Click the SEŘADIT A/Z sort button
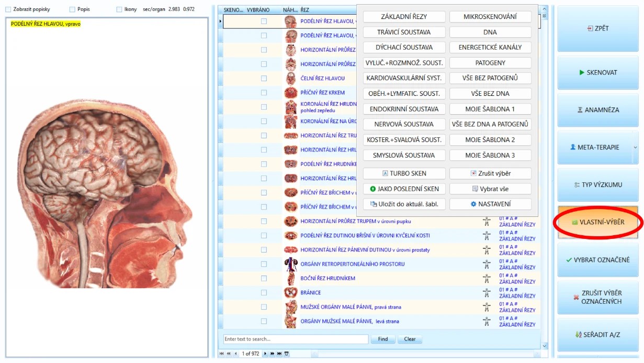The image size is (644, 363). tap(598, 334)
